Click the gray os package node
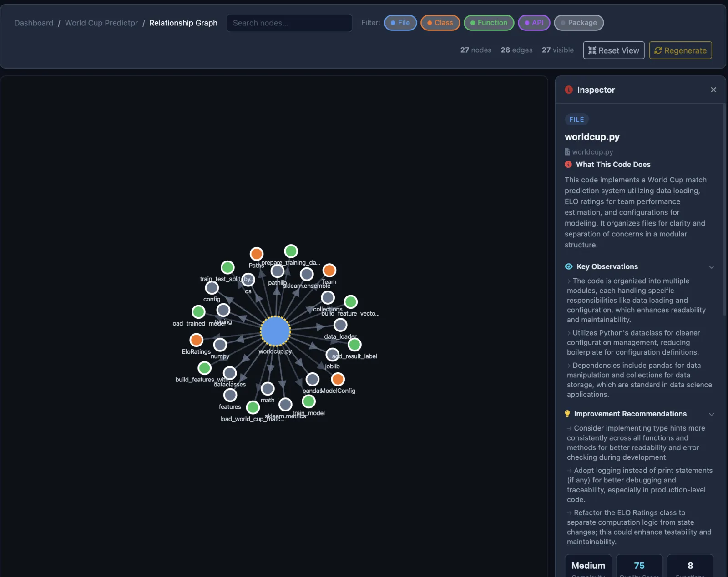The height and width of the screenshot is (577, 728). (248, 279)
